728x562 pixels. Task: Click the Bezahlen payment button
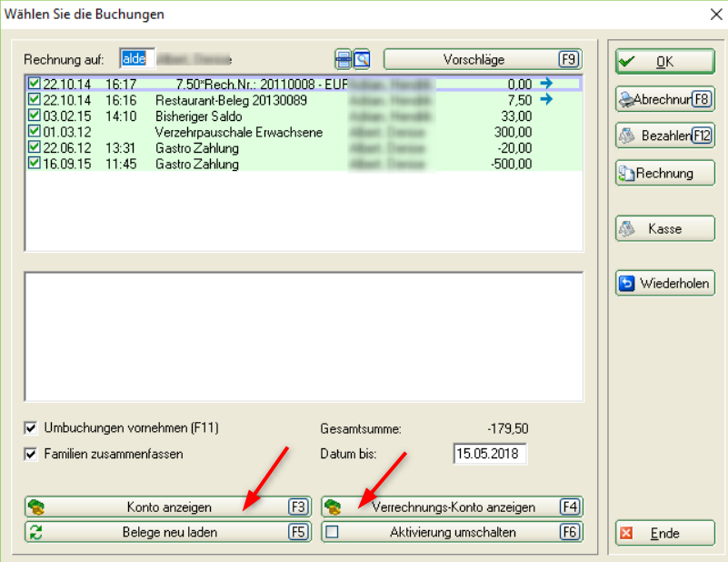pos(664,135)
